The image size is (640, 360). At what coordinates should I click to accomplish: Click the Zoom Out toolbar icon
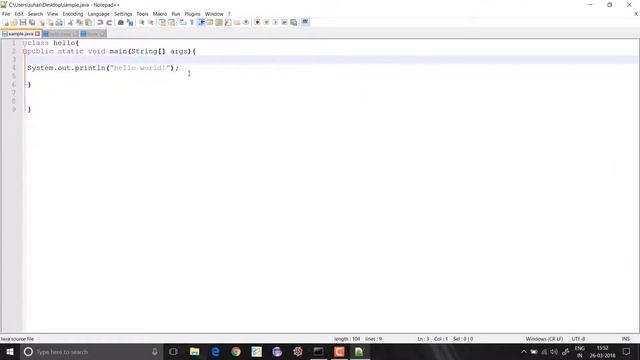tap(151, 22)
